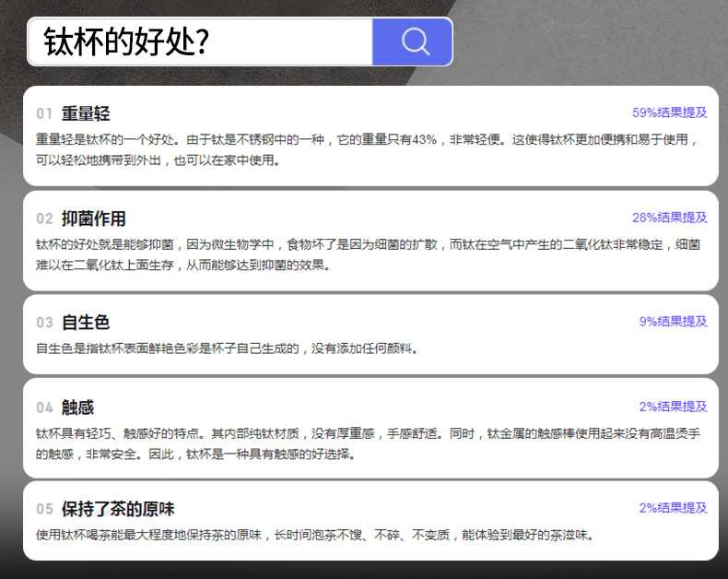Open the 触感 result heading

click(78, 408)
